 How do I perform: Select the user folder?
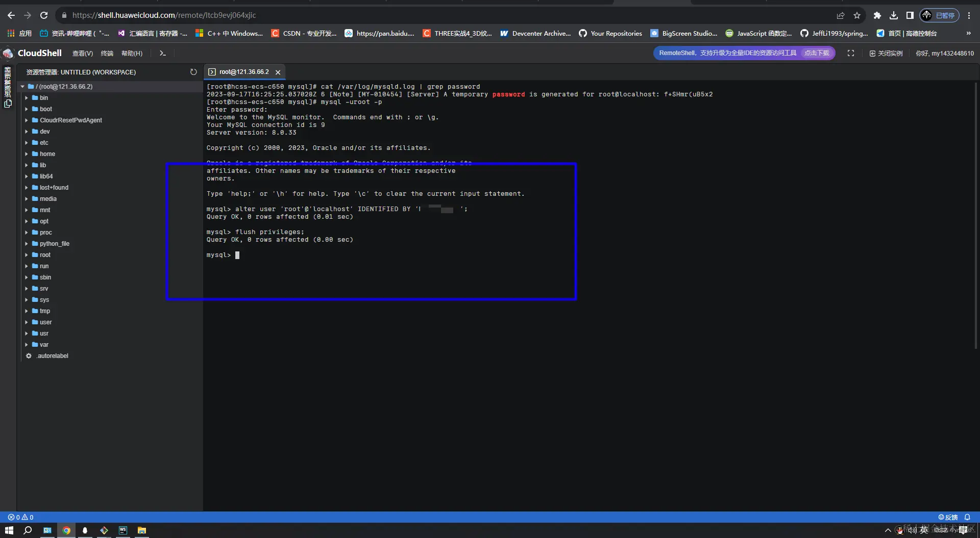(45, 322)
